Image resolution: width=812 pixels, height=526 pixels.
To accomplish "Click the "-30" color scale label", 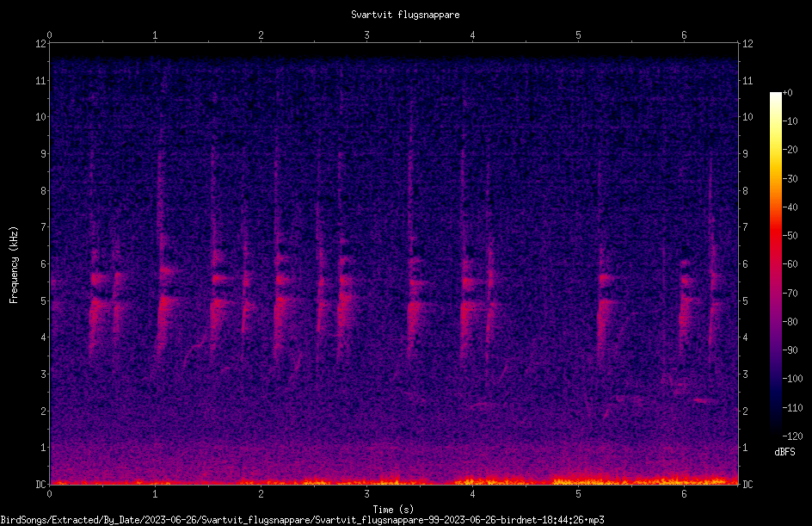I will [790, 179].
